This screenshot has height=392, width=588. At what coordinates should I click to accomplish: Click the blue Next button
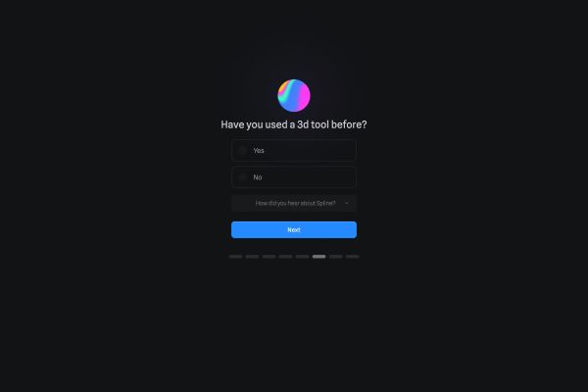294,229
